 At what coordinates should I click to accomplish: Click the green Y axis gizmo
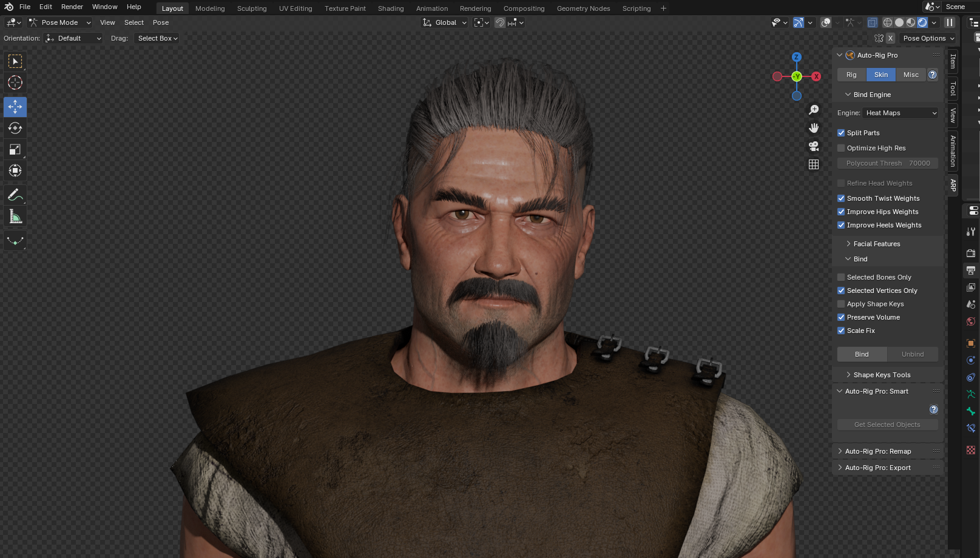(x=797, y=76)
